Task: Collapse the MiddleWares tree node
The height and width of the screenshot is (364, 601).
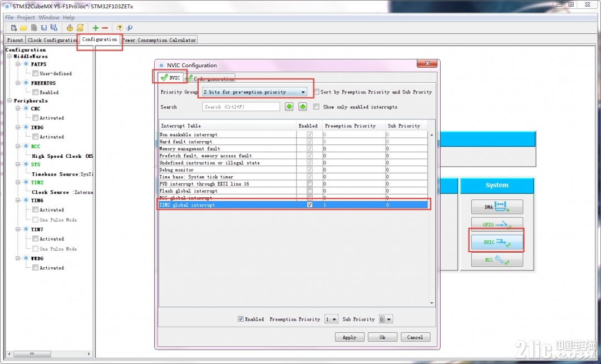Action: [9, 56]
